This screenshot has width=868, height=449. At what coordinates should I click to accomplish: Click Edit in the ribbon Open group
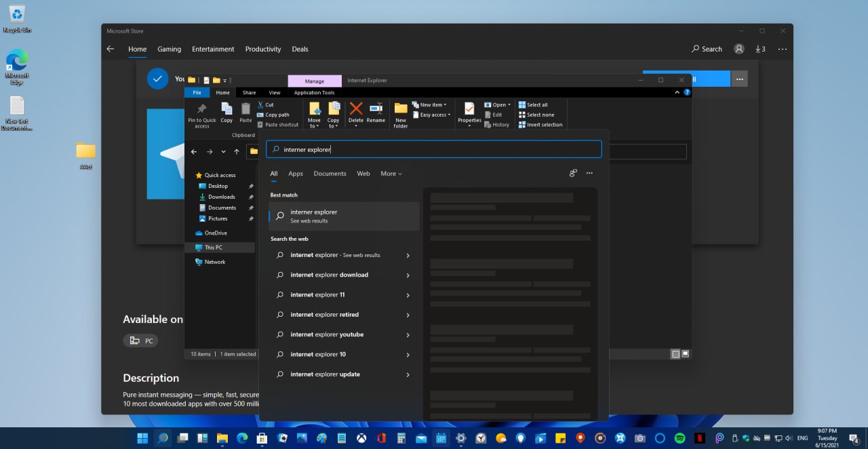(x=493, y=115)
